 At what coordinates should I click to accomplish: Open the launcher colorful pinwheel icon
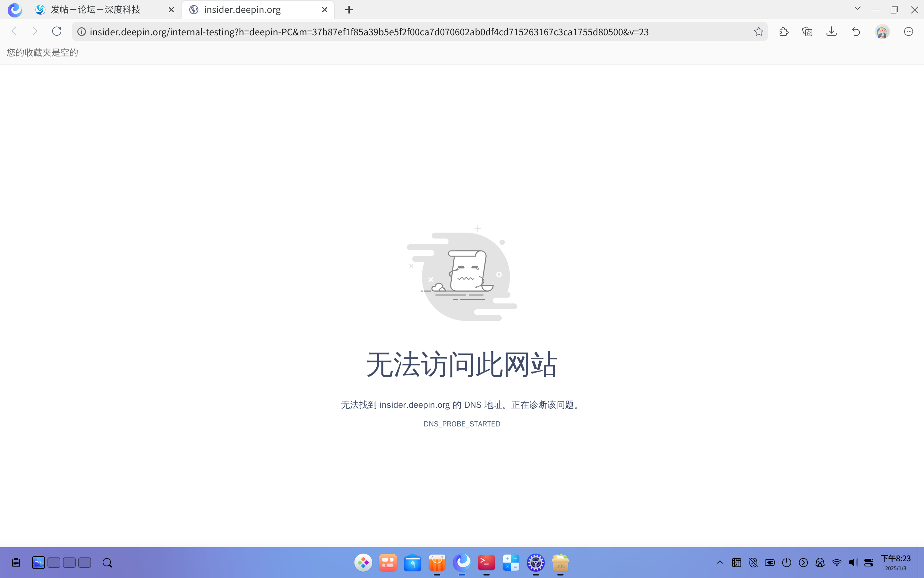point(363,563)
